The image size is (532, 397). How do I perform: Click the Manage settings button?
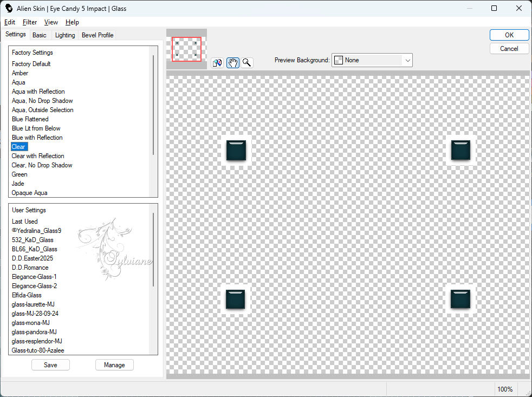(x=114, y=365)
